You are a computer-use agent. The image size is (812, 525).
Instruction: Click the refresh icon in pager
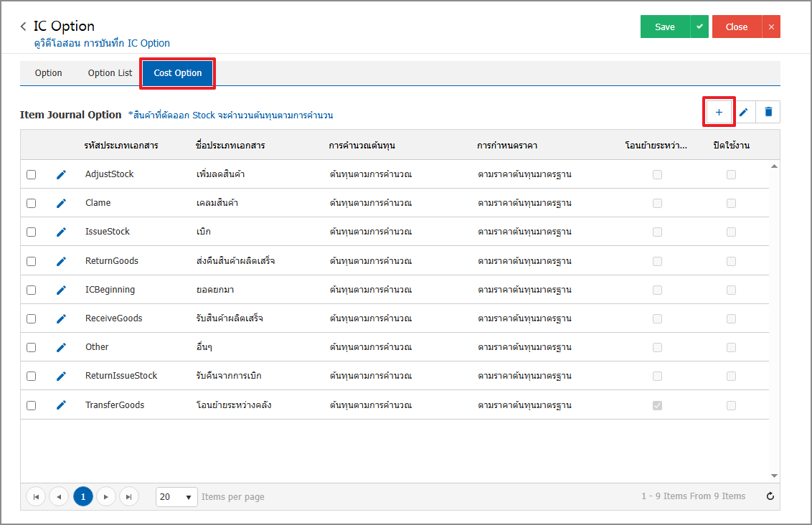point(770,496)
